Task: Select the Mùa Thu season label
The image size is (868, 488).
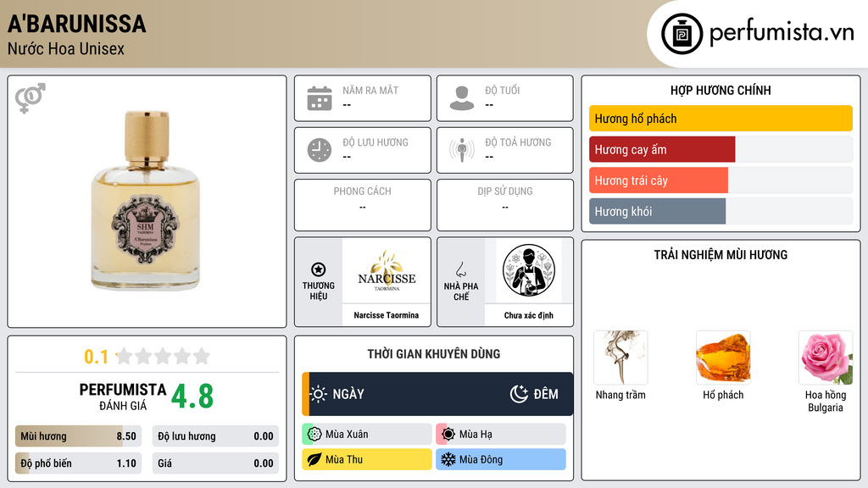Action: tap(344, 459)
